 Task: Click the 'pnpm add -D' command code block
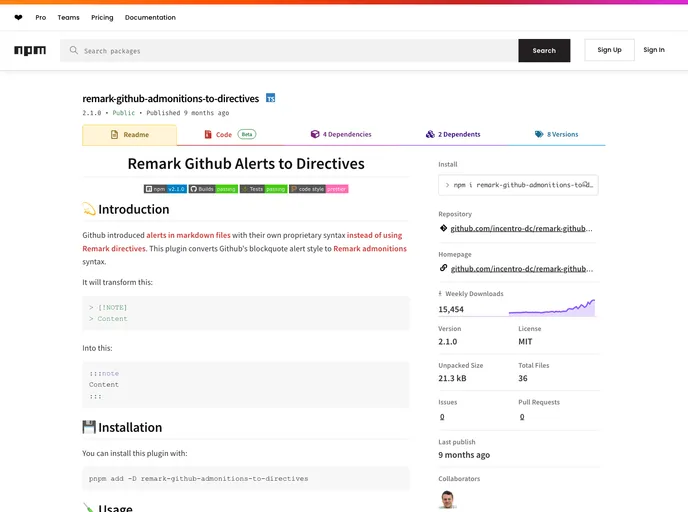point(246,479)
